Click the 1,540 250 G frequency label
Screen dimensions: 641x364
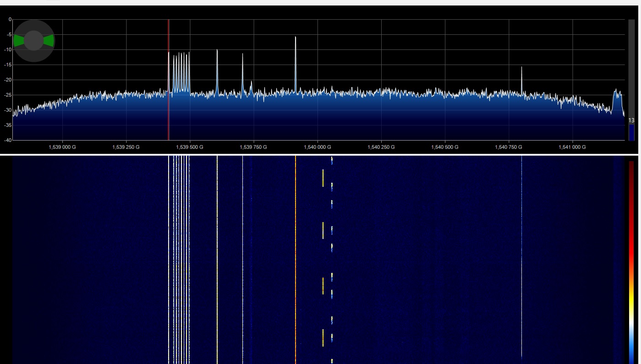click(381, 147)
